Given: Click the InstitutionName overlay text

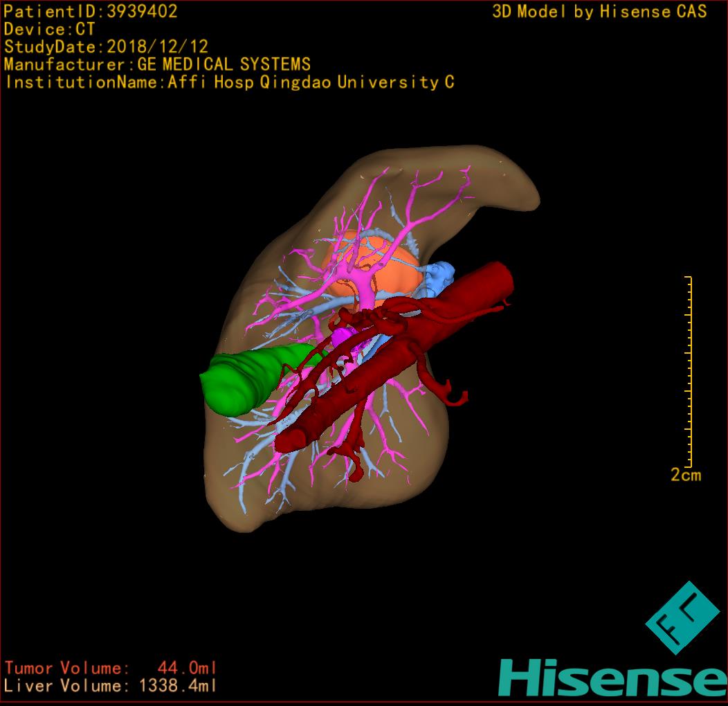Looking at the screenshot, I should (229, 82).
